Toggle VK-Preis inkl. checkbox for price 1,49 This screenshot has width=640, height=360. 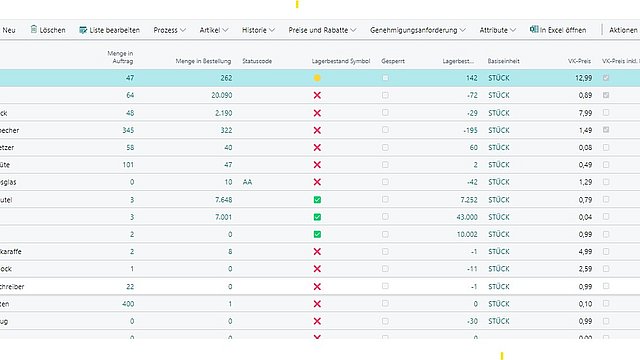pos(606,130)
